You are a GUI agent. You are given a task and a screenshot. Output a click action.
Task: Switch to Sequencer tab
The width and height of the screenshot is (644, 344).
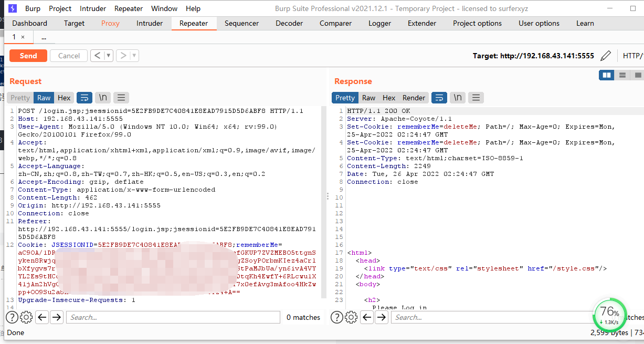[x=241, y=23]
